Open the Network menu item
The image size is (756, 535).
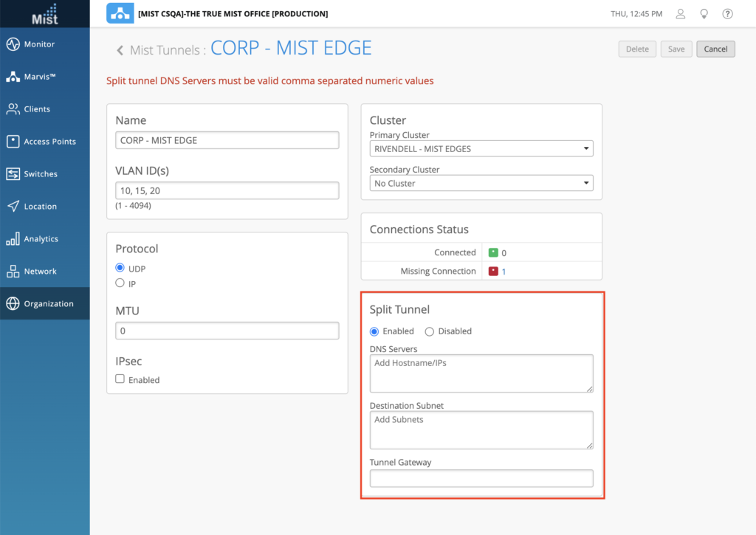pyautogui.click(x=40, y=272)
